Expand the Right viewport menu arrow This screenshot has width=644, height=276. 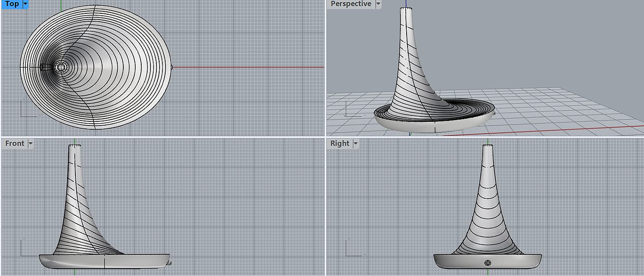[356, 144]
